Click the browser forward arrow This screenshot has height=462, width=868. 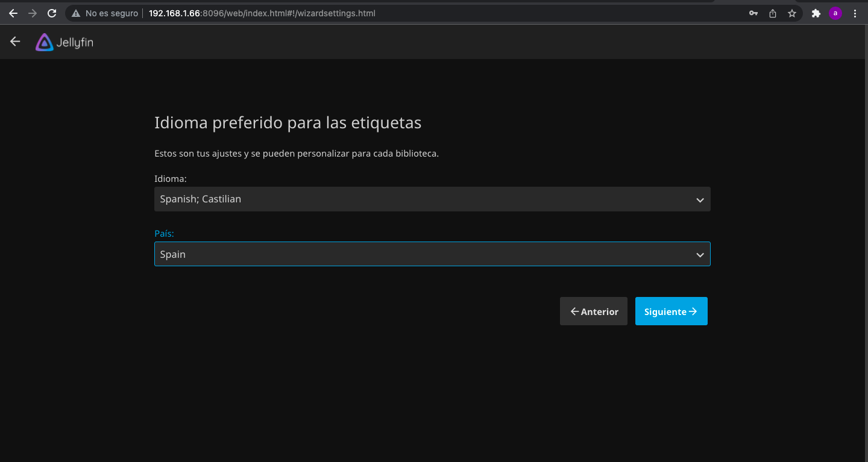click(33, 13)
